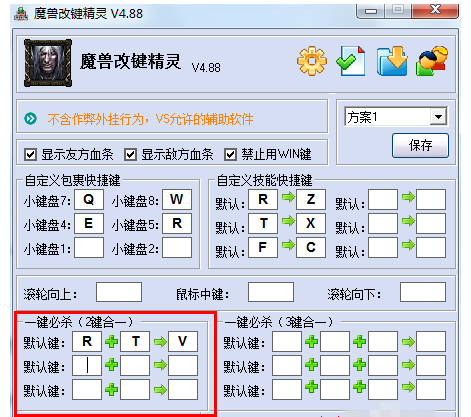Click the empty 小键盘2 field
Screen dimensions: 471x417
(177, 247)
